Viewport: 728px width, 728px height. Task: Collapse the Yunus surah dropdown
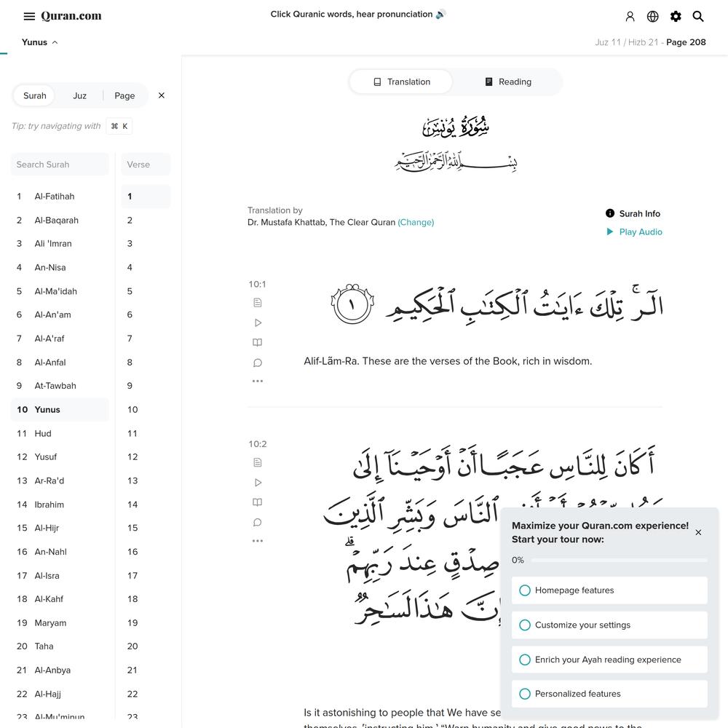click(x=40, y=42)
